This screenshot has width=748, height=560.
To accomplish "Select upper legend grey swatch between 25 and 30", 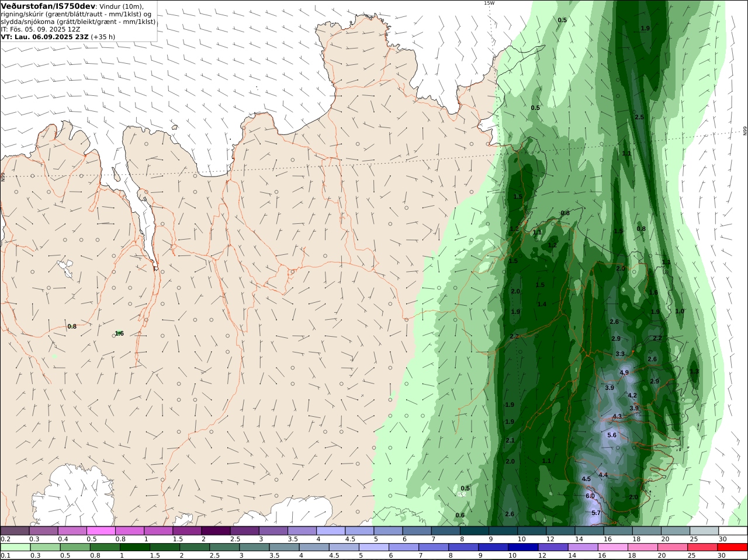I will (704, 531).
